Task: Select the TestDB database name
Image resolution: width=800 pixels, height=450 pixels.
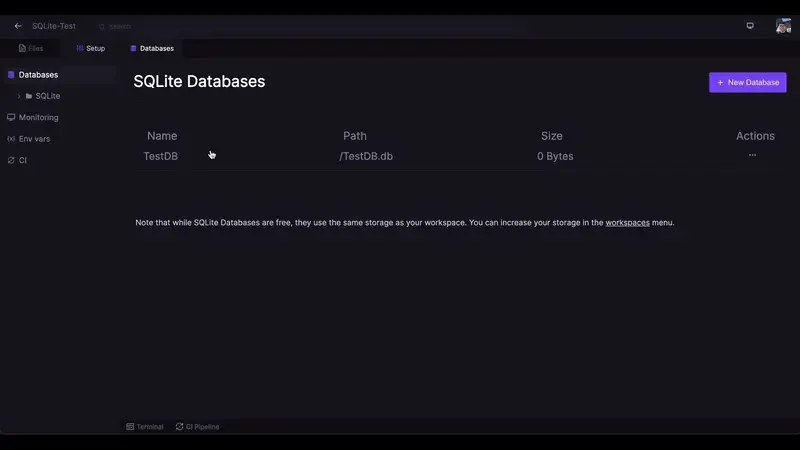Action: pyautogui.click(x=160, y=156)
